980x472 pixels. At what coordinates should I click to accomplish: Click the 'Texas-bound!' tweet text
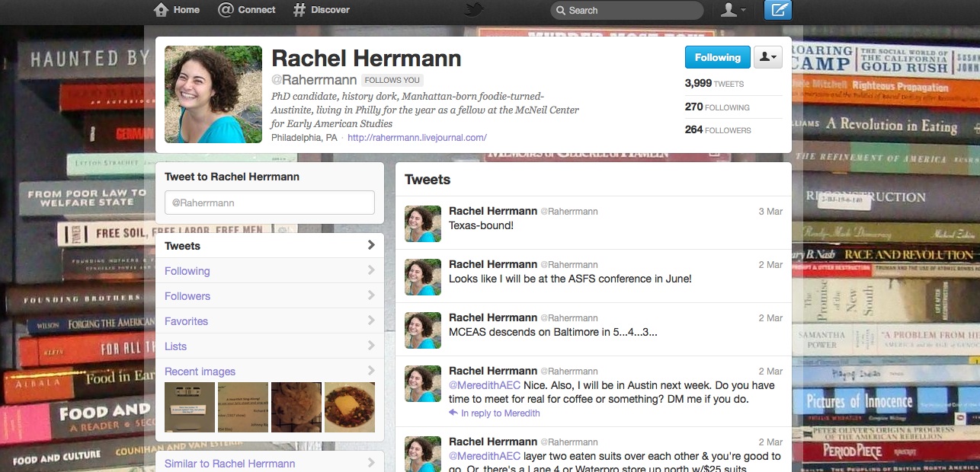coord(480,225)
